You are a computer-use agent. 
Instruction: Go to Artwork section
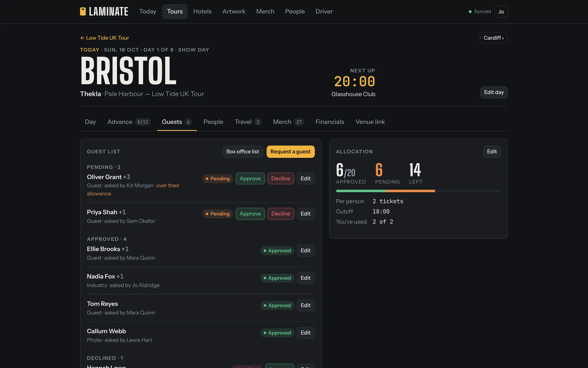tap(234, 11)
